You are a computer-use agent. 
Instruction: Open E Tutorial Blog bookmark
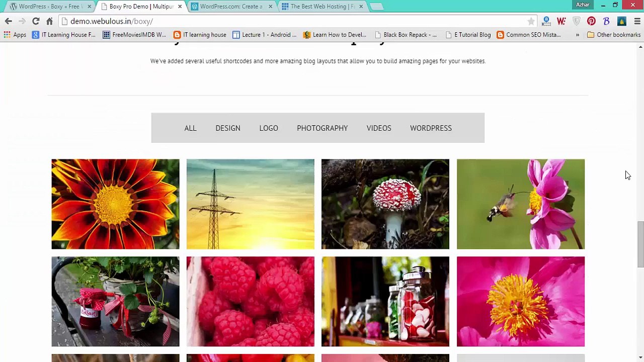[467, 35]
